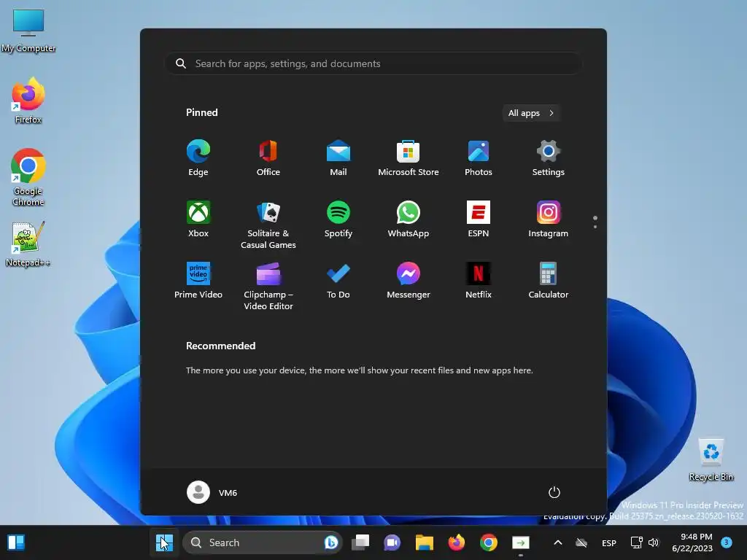Select the Recycle Bin desktop icon
Viewport: 747px width, 560px height.
(x=711, y=459)
